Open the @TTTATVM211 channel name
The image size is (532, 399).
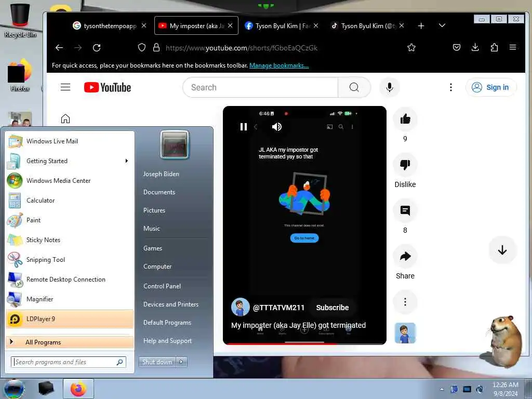278,308
